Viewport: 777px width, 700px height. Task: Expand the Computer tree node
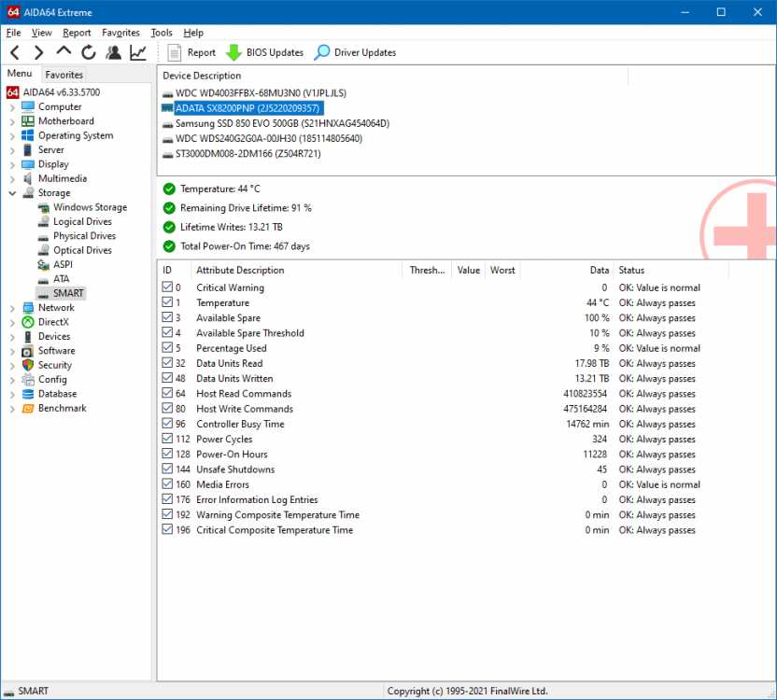coord(12,107)
